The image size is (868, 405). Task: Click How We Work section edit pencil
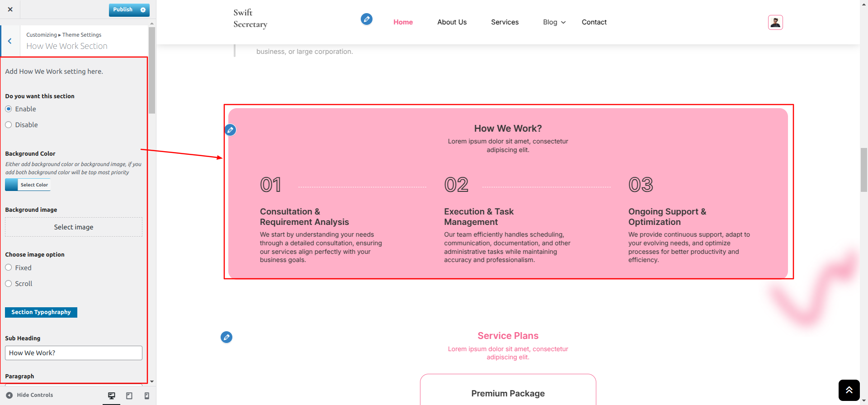(230, 130)
